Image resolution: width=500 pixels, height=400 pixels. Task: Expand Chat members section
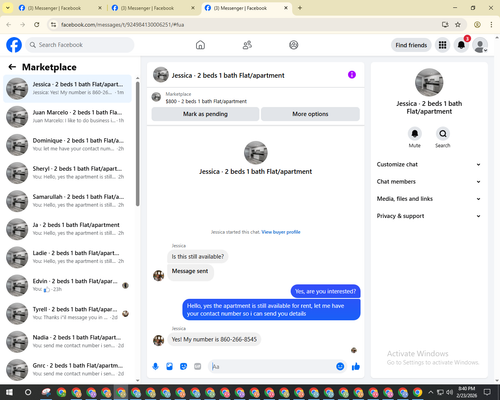point(429,182)
